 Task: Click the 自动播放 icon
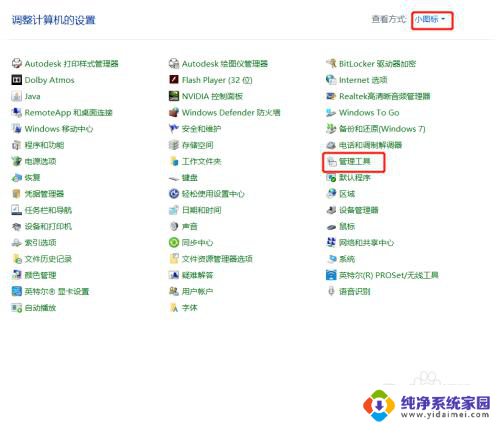(x=17, y=308)
